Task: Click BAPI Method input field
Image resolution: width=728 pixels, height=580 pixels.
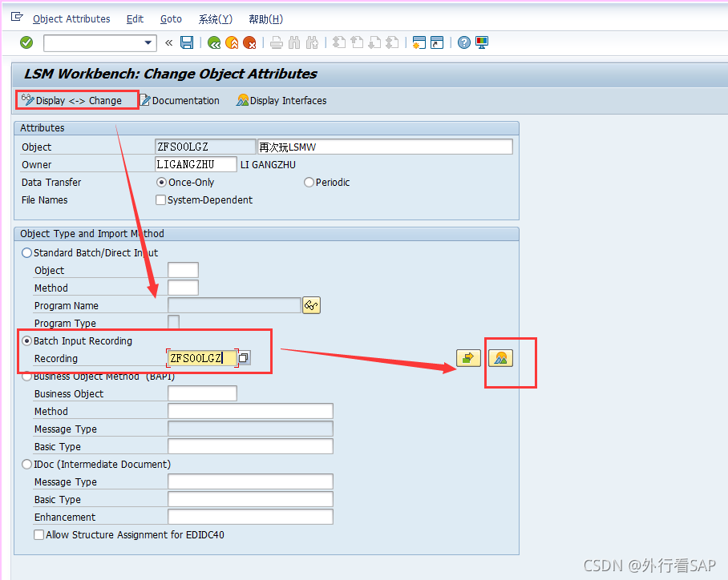Action: click(250, 411)
